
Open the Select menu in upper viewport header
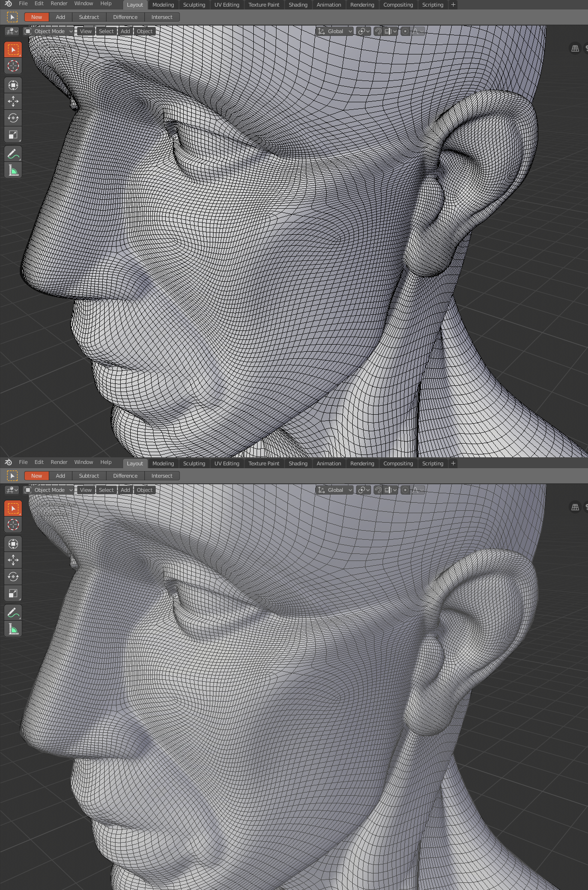pos(106,31)
